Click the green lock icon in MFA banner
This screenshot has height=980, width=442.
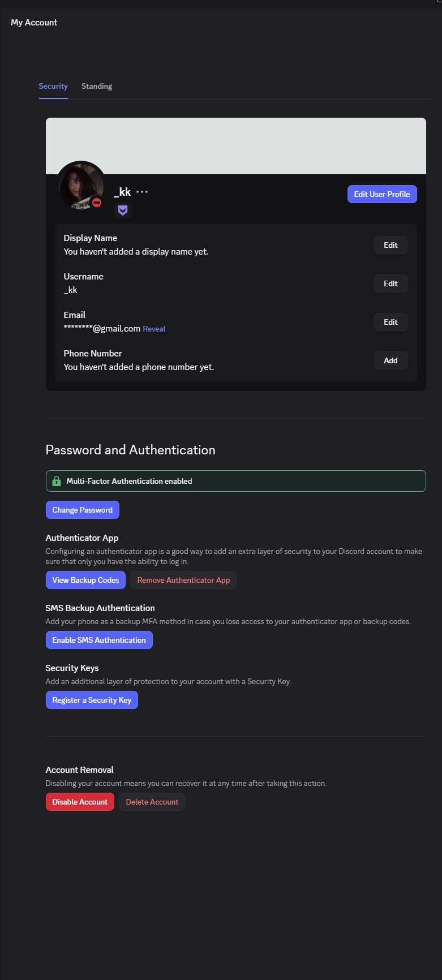tap(57, 481)
